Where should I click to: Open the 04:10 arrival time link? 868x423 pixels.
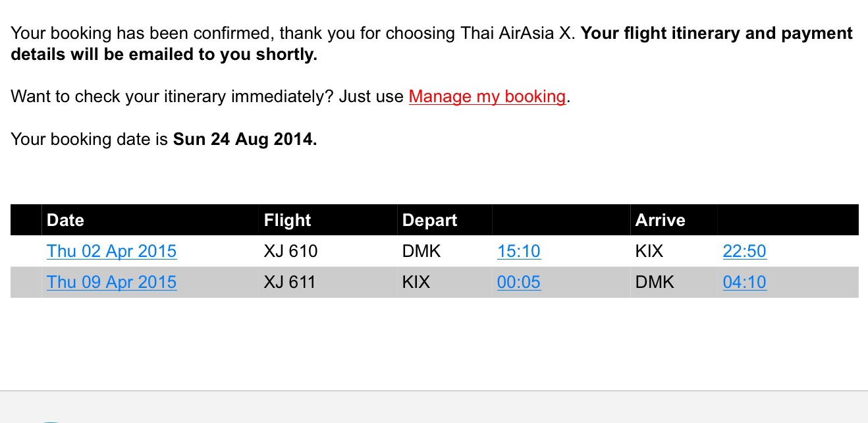(x=744, y=282)
